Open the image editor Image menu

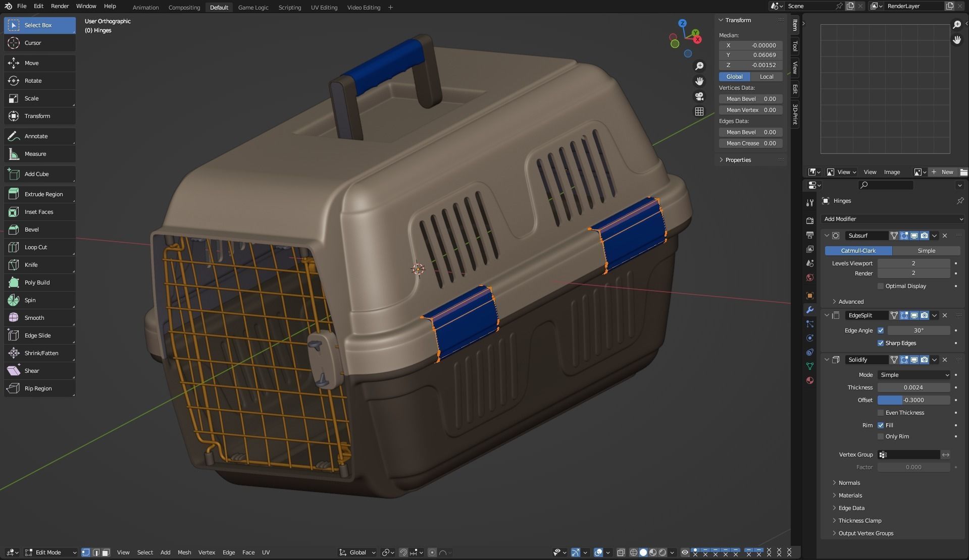(892, 172)
